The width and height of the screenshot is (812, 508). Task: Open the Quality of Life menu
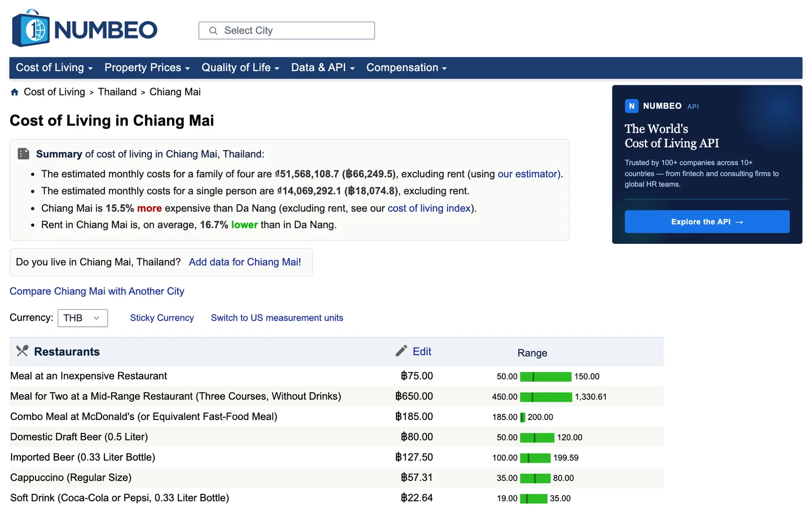click(241, 68)
